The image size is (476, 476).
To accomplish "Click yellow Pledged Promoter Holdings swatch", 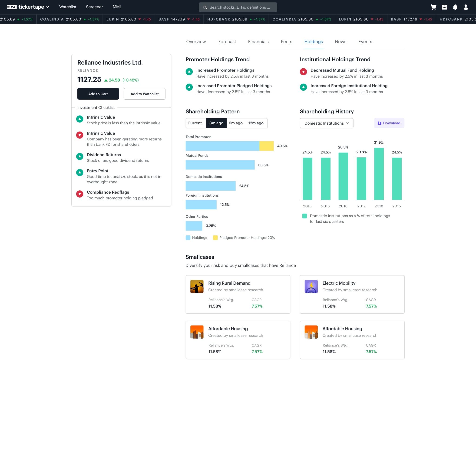I will click(215, 238).
